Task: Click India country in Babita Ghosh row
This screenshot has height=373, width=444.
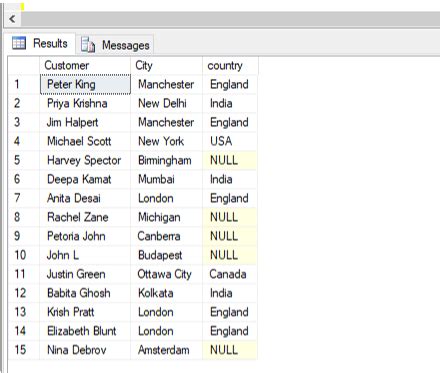Action: tap(230, 293)
